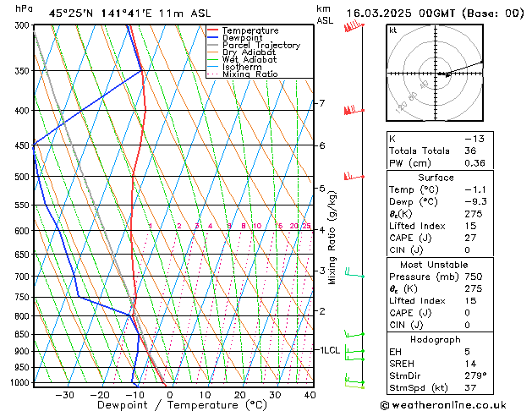Click the hodograph kt unit label
This screenshot has width=532, height=411.
[x=393, y=30]
